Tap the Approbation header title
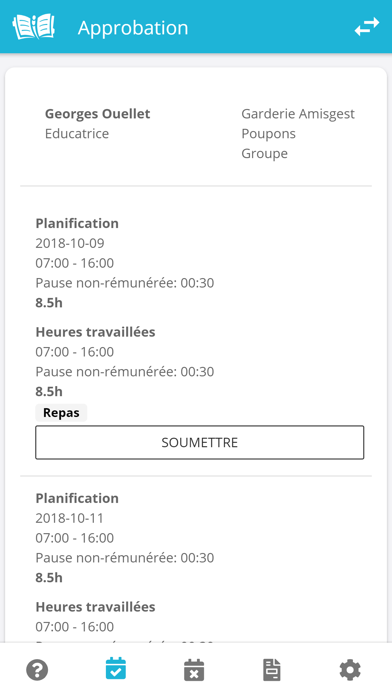Screen dimensions: 392x696 click(133, 28)
